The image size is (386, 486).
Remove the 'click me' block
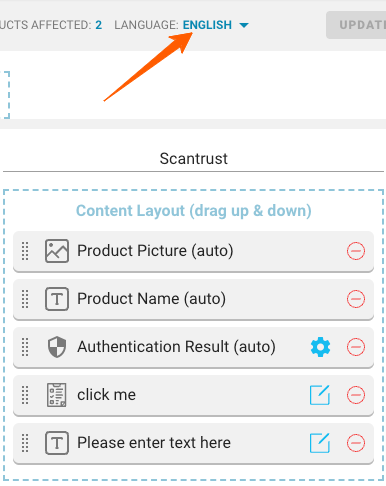coord(356,395)
